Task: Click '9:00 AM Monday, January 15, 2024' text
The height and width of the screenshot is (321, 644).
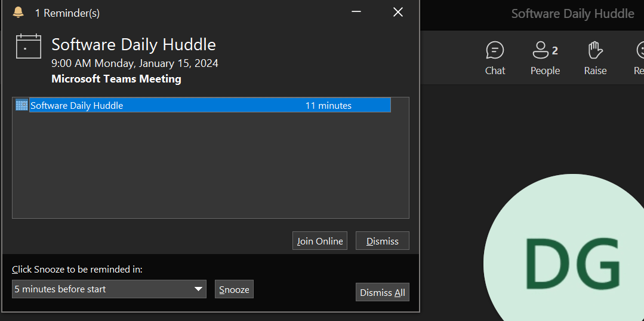Action: [135, 63]
